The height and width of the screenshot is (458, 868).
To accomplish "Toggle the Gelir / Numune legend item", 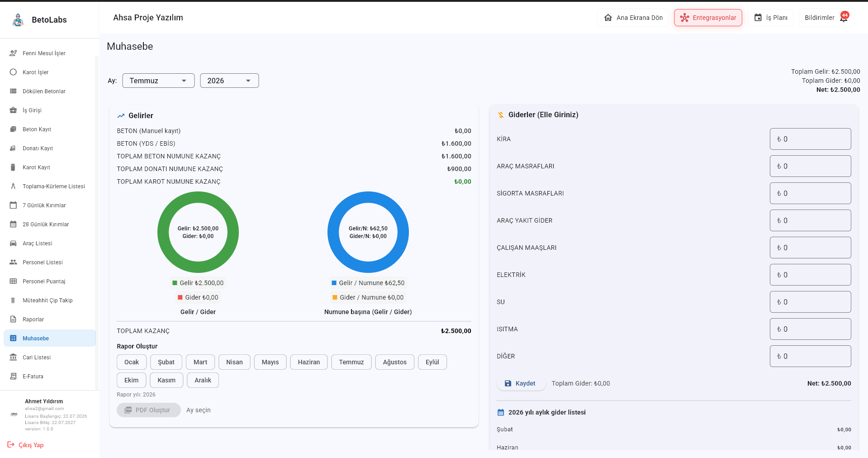I will tap(368, 283).
